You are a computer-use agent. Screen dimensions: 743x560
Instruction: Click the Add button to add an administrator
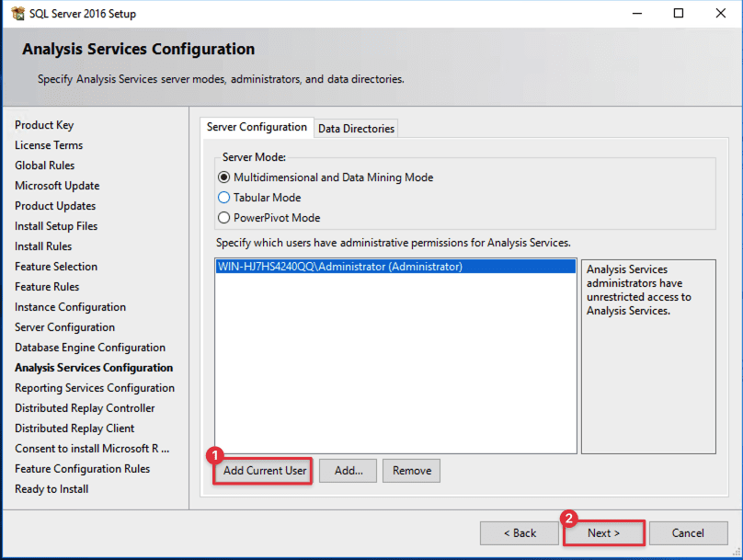click(348, 470)
